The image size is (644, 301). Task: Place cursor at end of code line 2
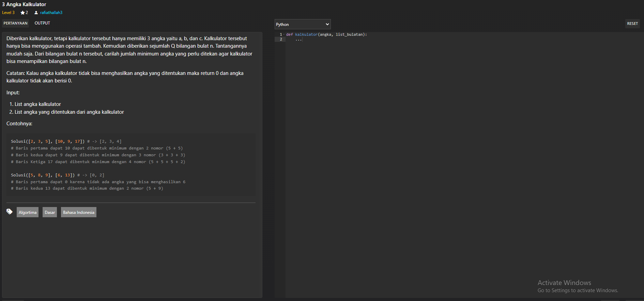[302, 39]
